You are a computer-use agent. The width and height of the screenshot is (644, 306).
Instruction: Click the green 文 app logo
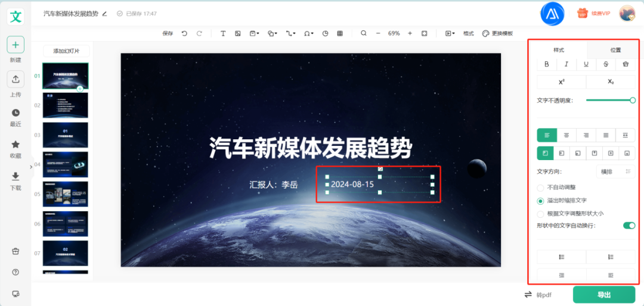pos(16,17)
